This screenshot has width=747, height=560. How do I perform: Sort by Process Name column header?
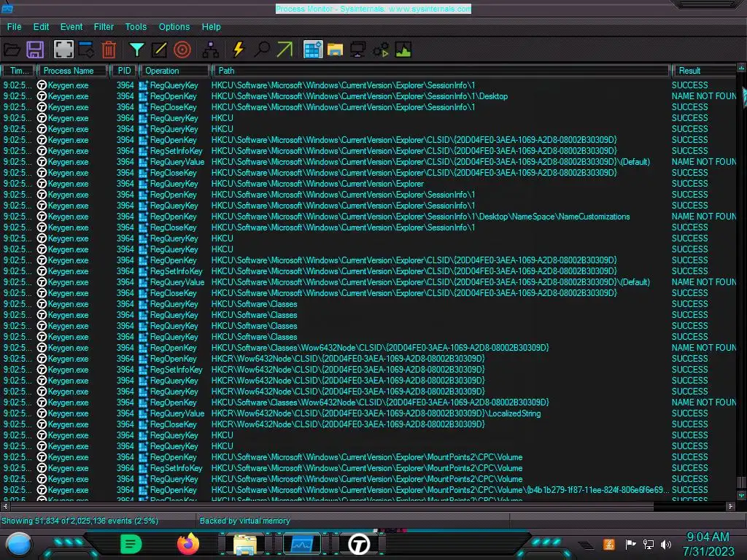(72, 71)
